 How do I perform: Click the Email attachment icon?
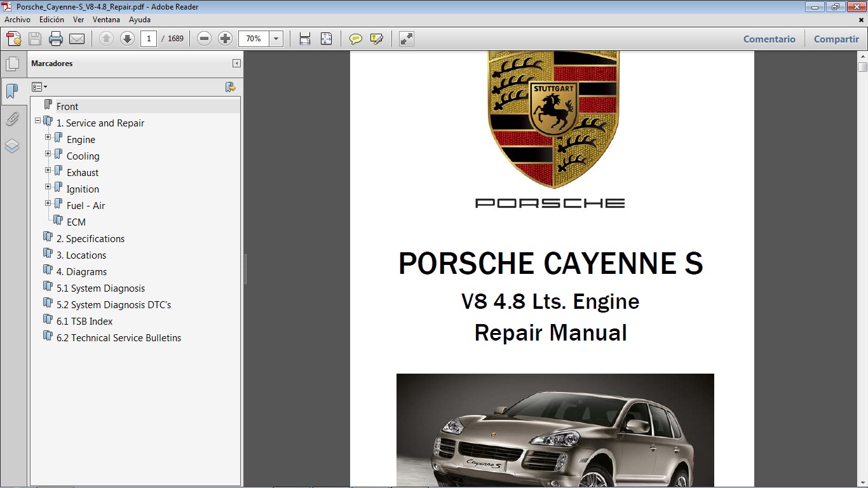click(x=76, y=38)
